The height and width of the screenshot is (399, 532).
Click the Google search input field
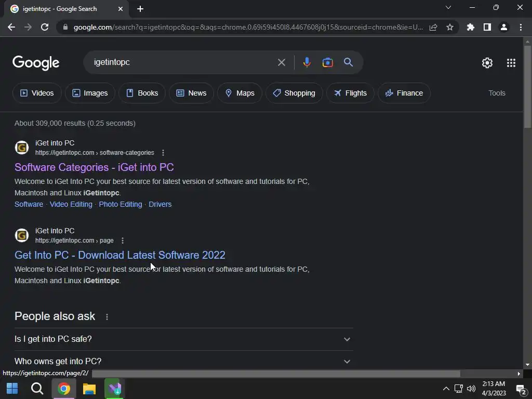183,62
